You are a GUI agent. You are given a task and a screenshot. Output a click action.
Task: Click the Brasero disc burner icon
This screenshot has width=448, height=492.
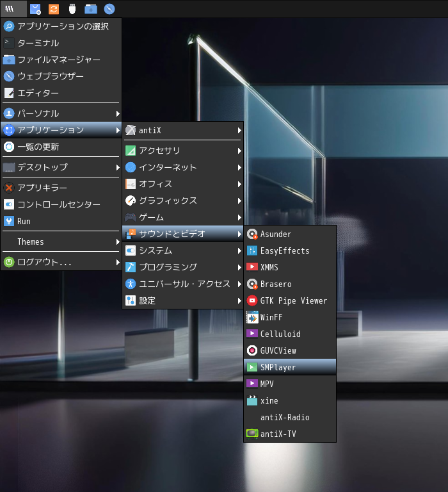click(252, 284)
